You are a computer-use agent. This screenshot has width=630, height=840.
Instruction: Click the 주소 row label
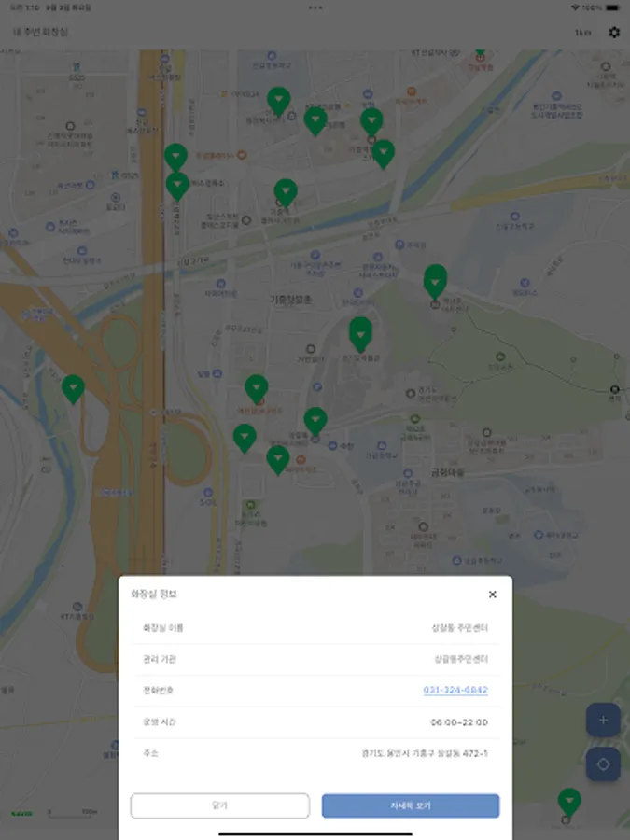pos(150,753)
